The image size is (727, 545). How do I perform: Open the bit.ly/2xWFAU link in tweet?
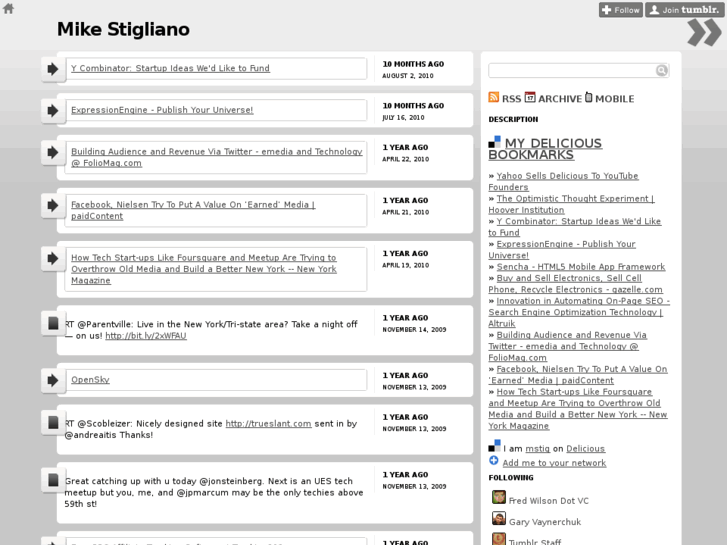[146, 336]
